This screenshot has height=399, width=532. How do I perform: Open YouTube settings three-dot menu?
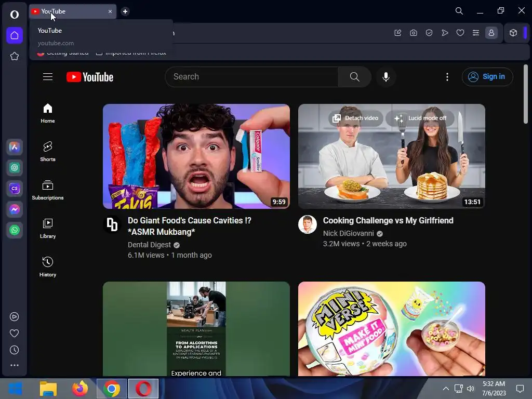click(x=447, y=77)
